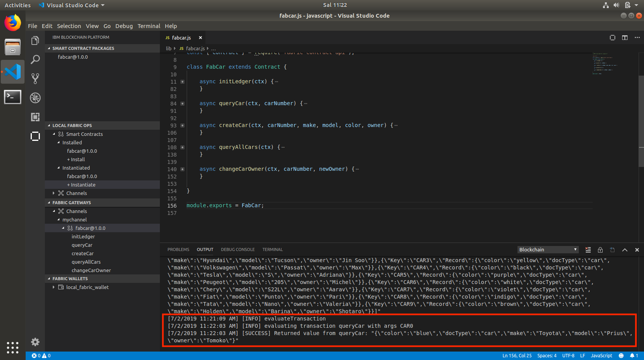The height and width of the screenshot is (360, 644).
Task: Expand the folded changeCarOwner function
Action: pyautogui.click(x=182, y=169)
